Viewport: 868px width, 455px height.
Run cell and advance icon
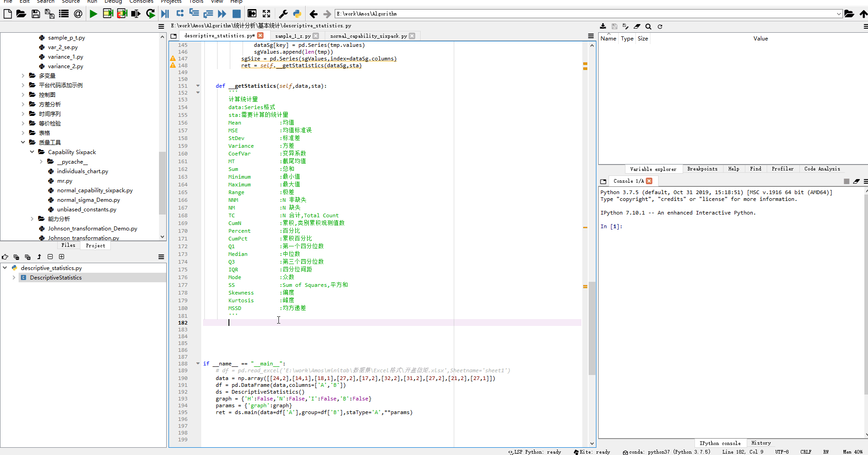point(122,14)
